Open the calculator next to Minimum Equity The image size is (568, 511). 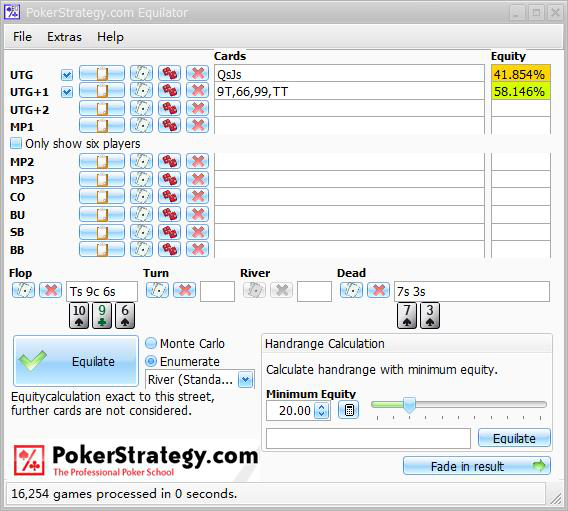tap(349, 410)
